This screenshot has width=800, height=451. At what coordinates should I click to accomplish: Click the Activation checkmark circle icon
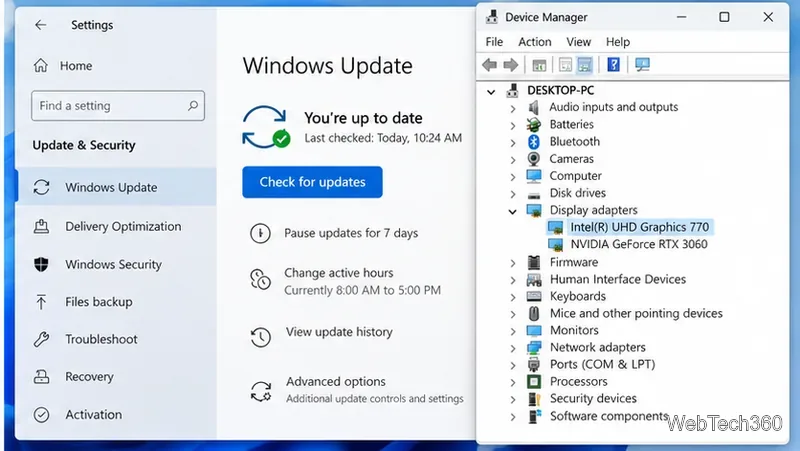[41, 414]
